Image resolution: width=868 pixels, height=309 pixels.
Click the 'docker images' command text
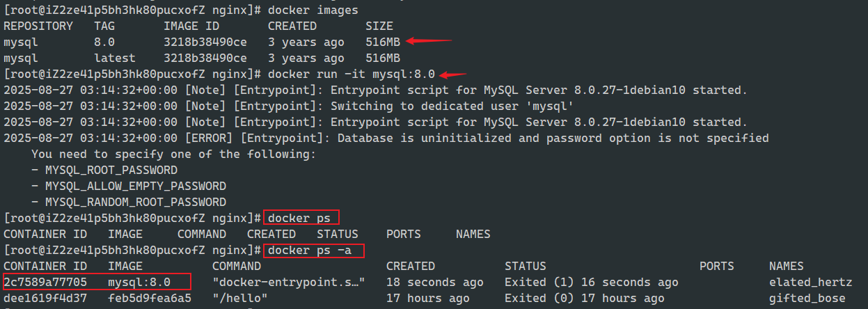[x=313, y=10]
